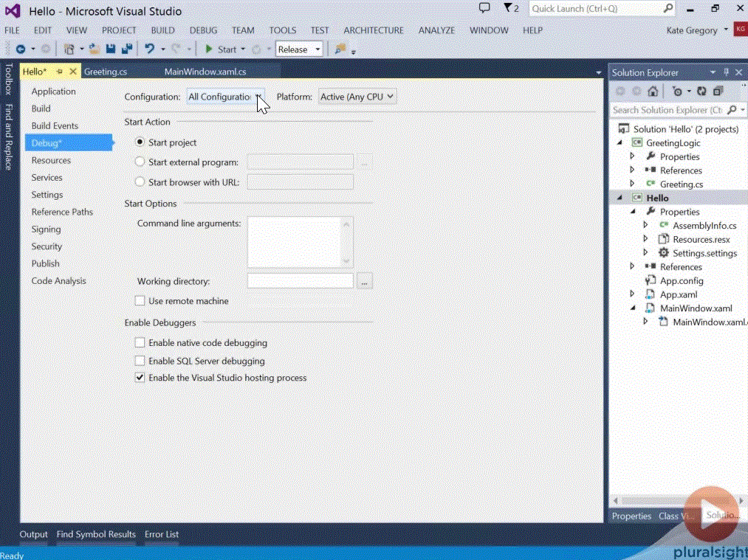Open the TOOLS menu

pos(282,30)
